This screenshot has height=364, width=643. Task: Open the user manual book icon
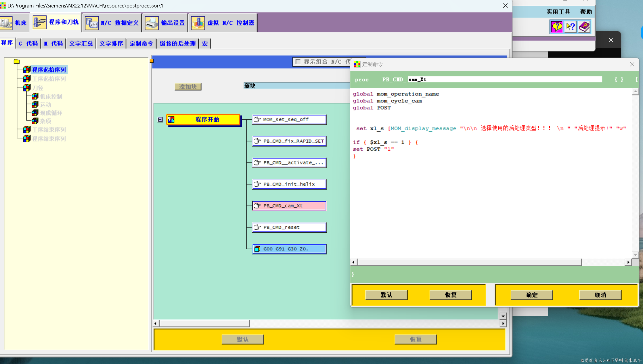click(584, 27)
